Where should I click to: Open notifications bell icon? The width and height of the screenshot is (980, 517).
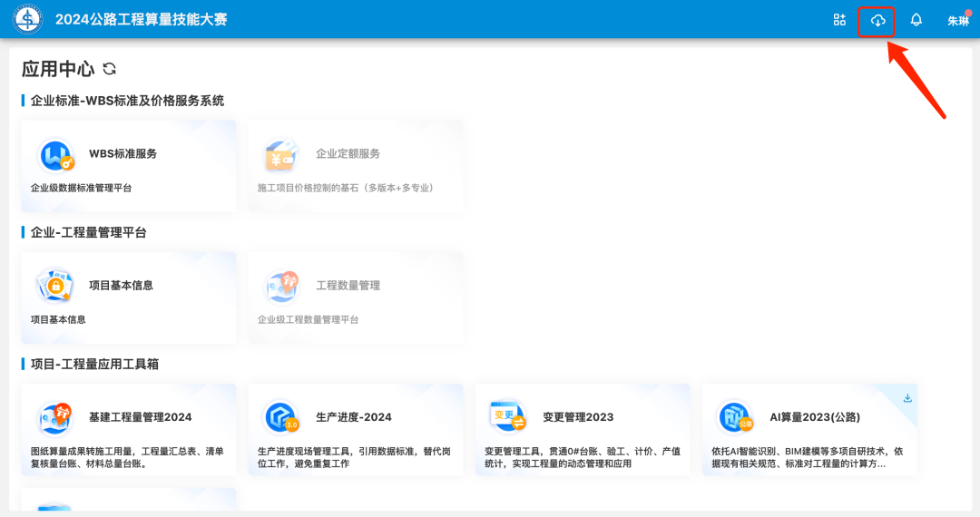[x=916, y=20]
